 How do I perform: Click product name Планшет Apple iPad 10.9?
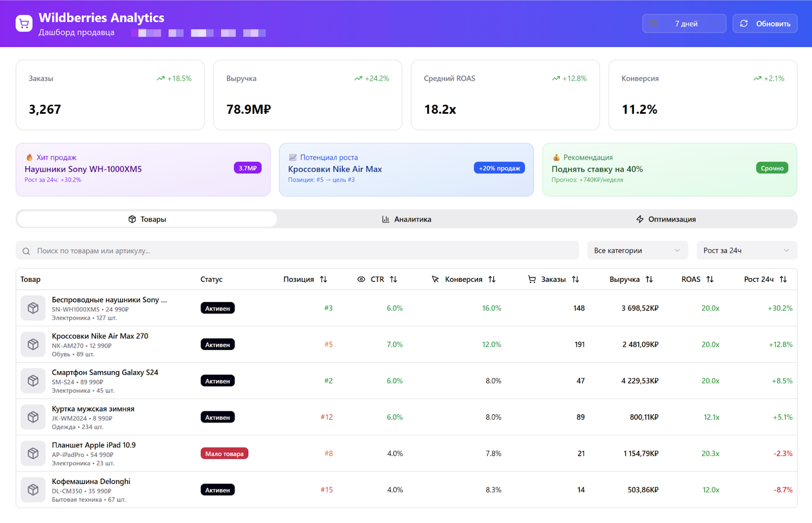[94, 445]
